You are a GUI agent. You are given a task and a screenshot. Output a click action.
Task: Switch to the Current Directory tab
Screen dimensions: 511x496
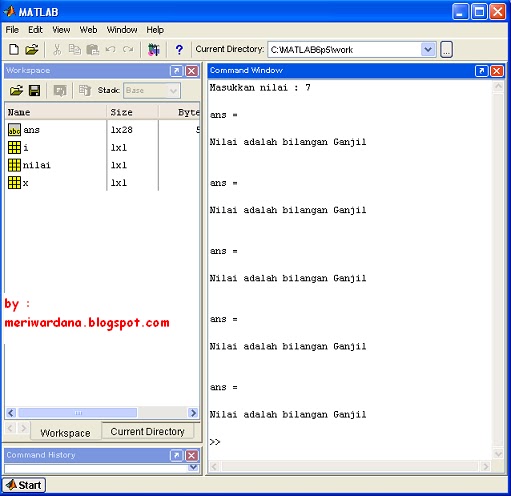[147, 431]
